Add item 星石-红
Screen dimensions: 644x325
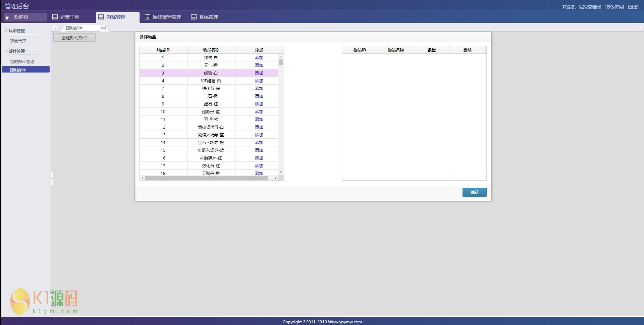pyautogui.click(x=259, y=104)
